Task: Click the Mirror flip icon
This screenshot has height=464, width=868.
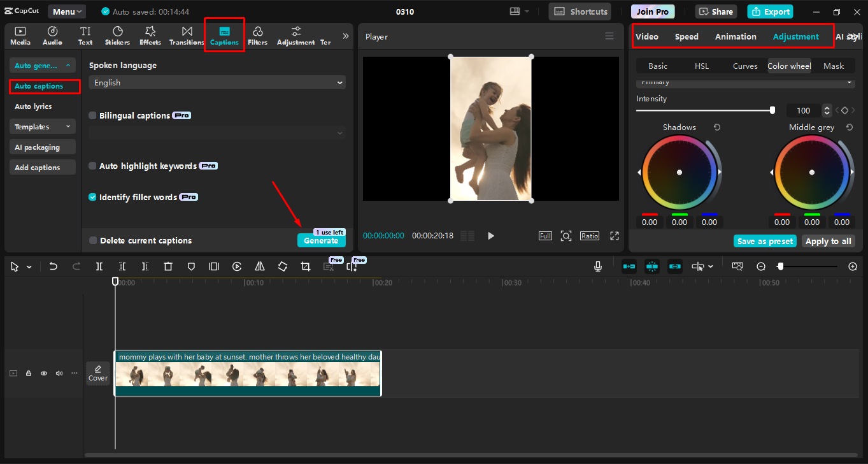Action: tap(260, 266)
